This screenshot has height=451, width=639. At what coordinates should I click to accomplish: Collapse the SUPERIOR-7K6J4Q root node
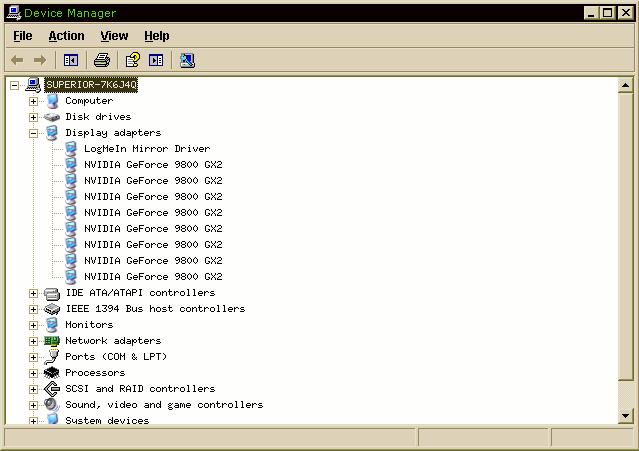(x=15, y=85)
